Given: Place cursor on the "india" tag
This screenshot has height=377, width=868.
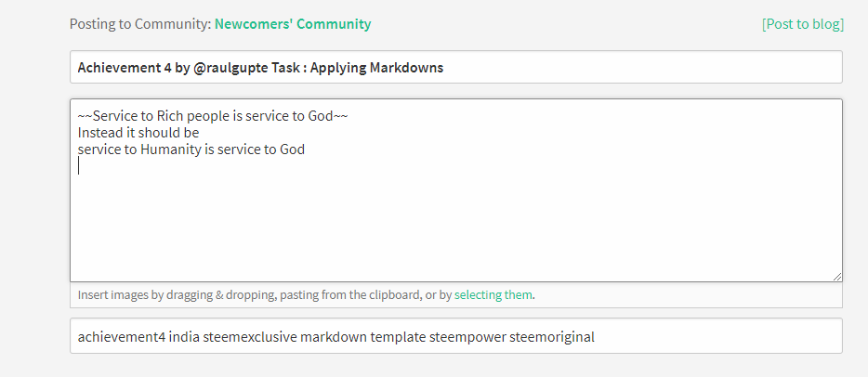Looking at the screenshot, I should click(x=185, y=336).
